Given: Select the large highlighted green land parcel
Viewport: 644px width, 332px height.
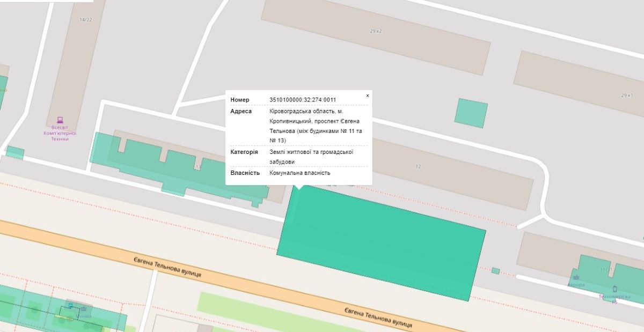Looking at the screenshot, I should (381, 242).
